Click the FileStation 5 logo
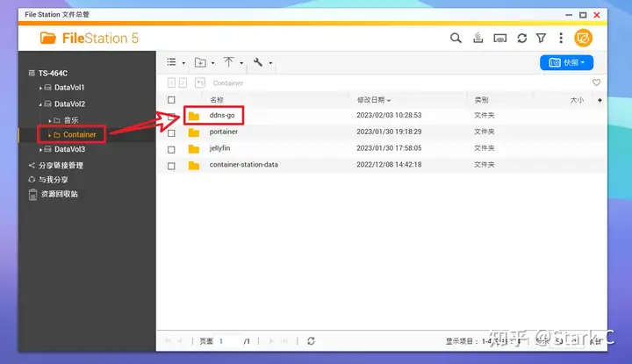 coord(89,39)
